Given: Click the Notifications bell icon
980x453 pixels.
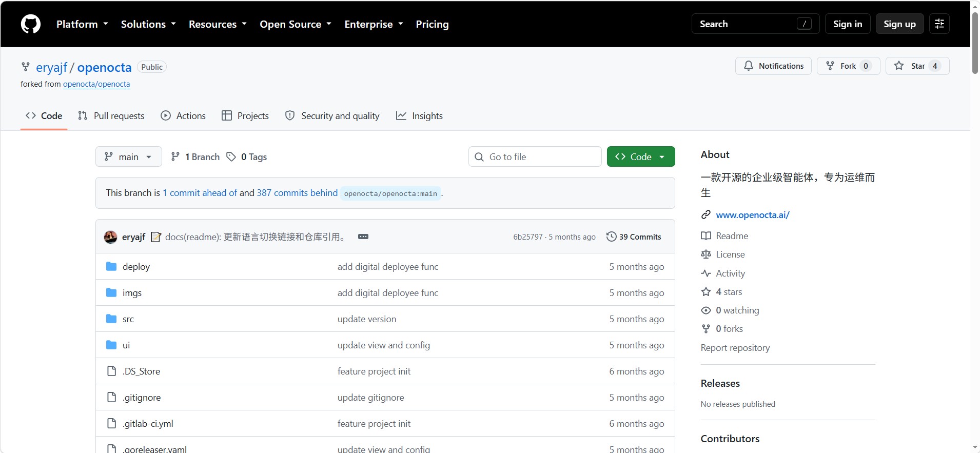Looking at the screenshot, I should pos(749,66).
